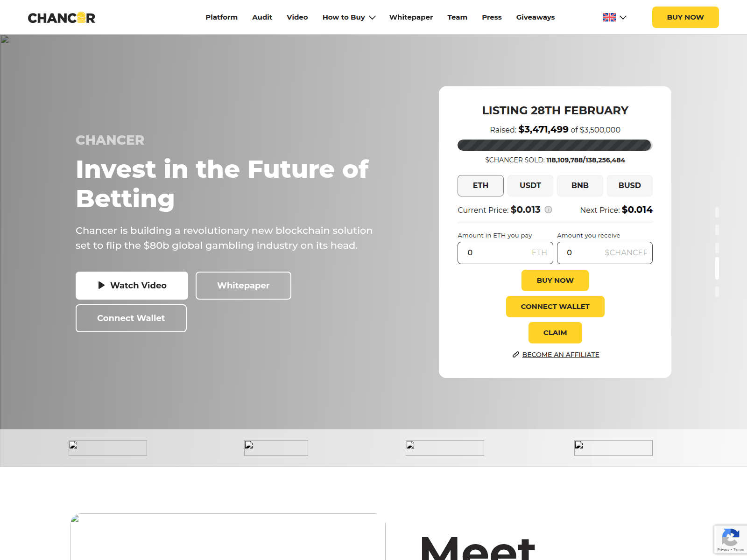
Task: Click the fundraising progress bar
Action: coord(555,146)
